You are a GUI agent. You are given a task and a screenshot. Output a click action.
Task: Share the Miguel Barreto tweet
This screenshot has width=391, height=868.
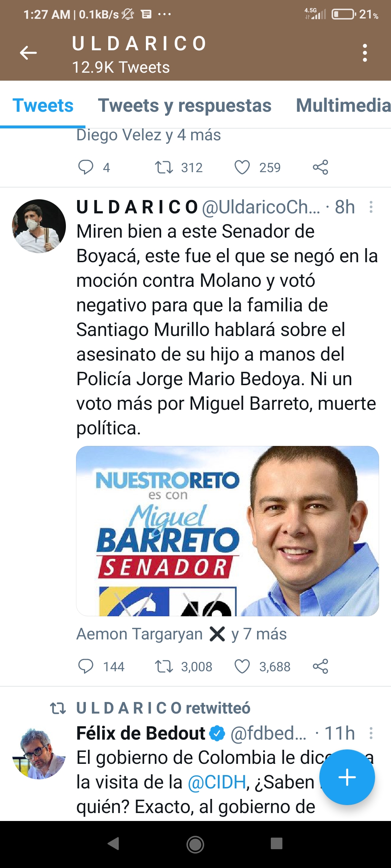(x=320, y=667)
